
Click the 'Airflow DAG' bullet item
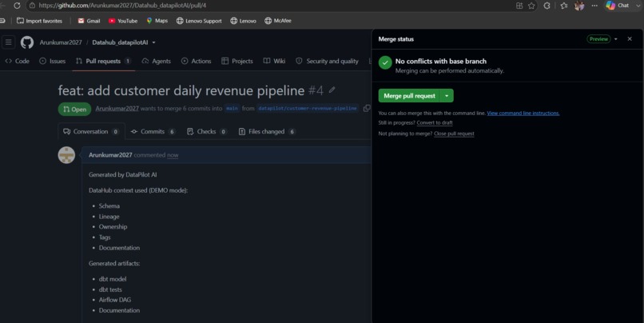[x=115, y=300]
